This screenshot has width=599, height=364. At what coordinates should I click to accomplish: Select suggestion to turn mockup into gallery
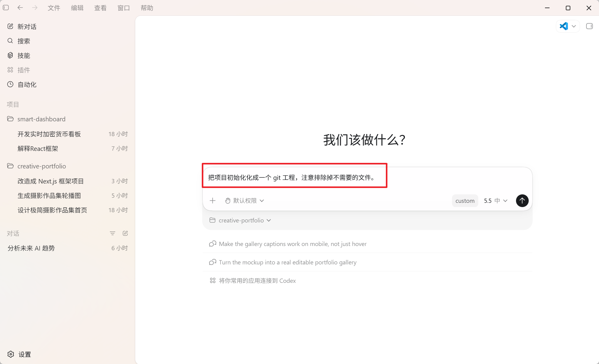[367, 262]
